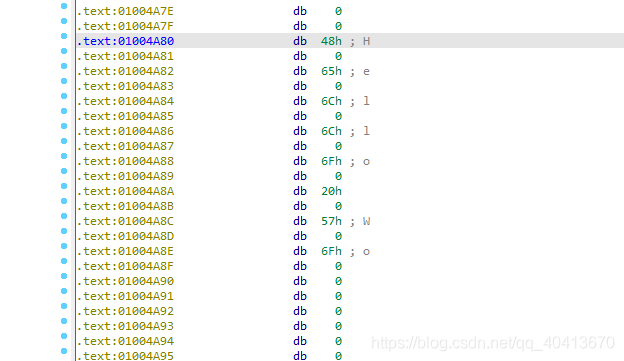
Task: Select address .text:01004A93
Action: pos(125,326)
